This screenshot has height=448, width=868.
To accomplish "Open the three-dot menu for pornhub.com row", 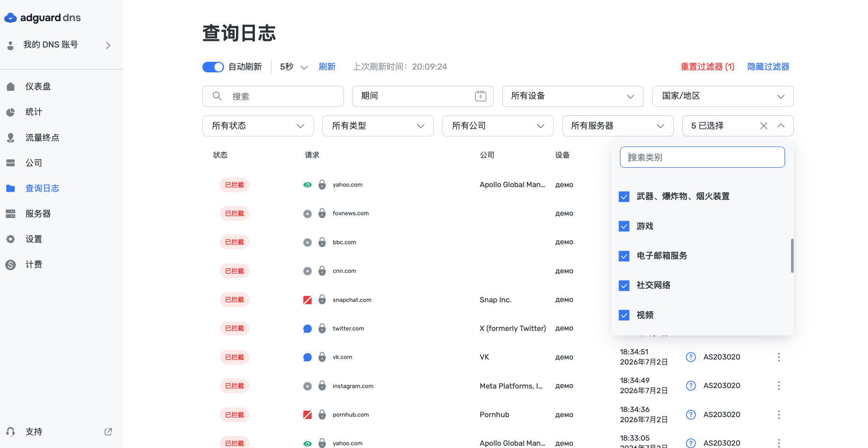I will [779, 415].
